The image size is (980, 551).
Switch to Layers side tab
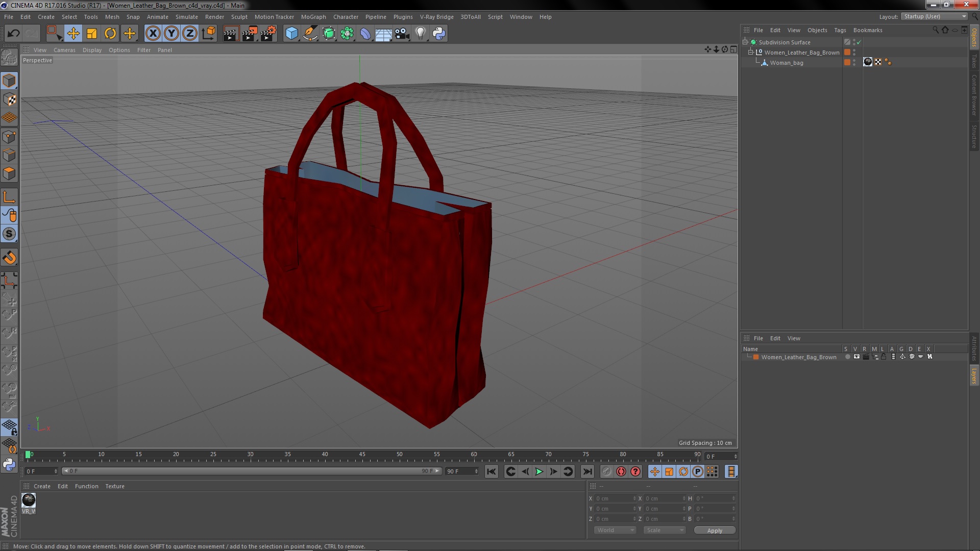tap(974, 376)
